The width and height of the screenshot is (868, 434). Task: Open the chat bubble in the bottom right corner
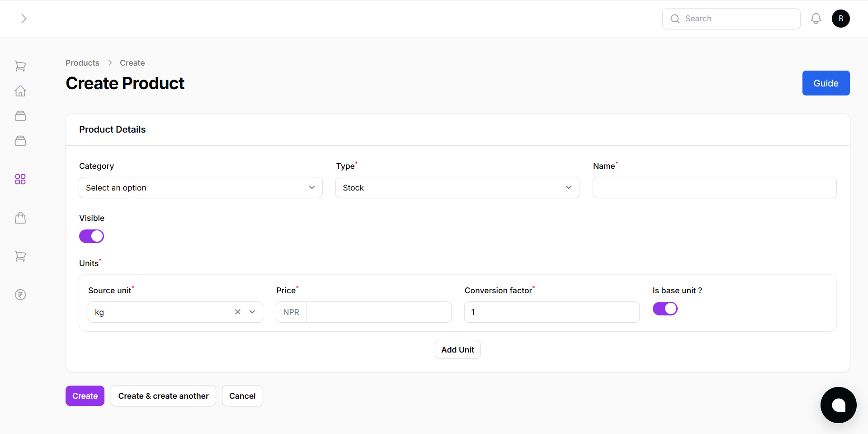coord(839,405)
